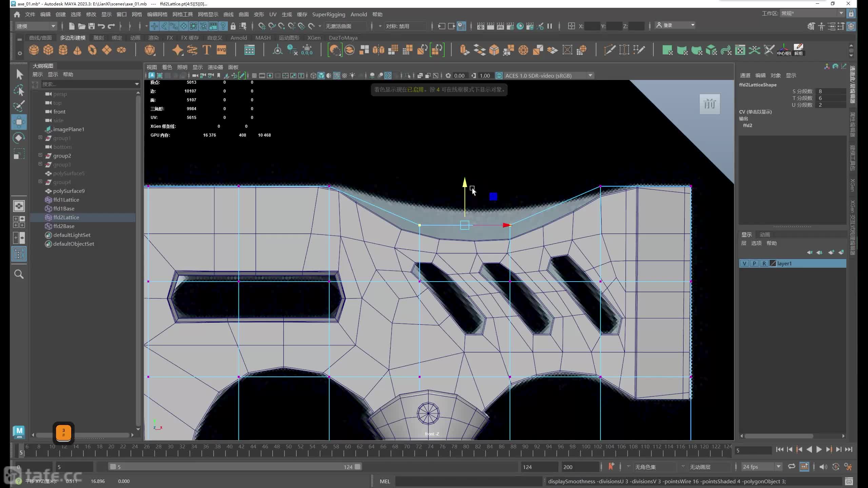868x488 pixels.
Task: Click CV (单击以显示) to show CVs
Action: (x=755, y=112)
